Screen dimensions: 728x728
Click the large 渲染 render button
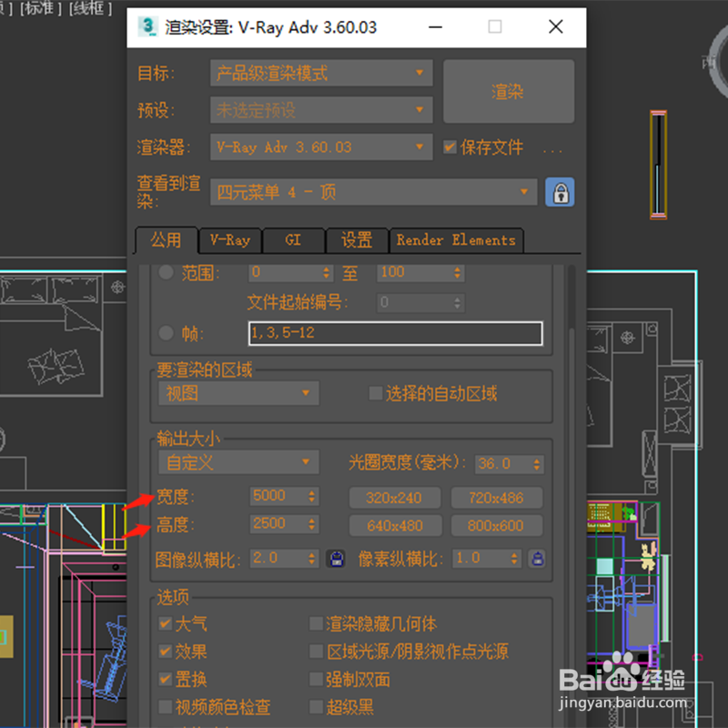point(509,92)
